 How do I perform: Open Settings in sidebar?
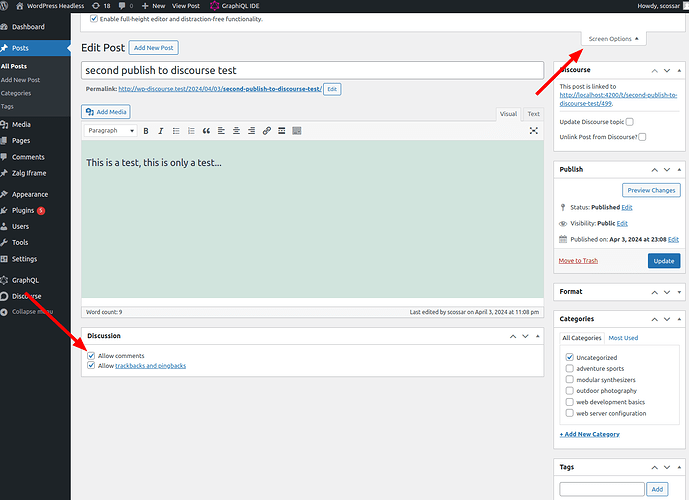pyautogui.click(x=24, y=259)
